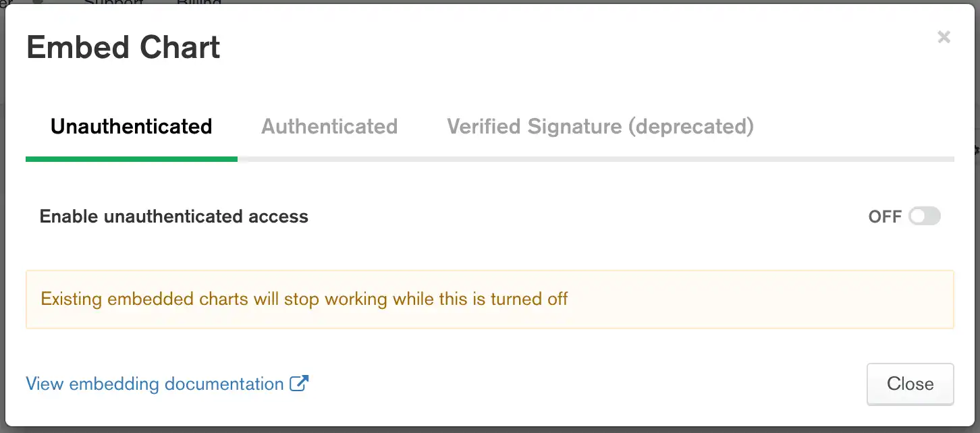This screenshot has height=433, width=980.
Task: Click the OFF label next to the switch
Action: tap(885, 216)
